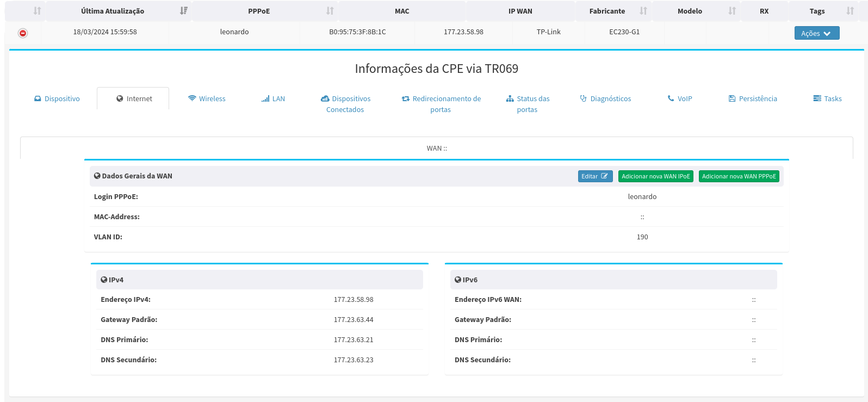Click DNS Primário value 177.23.63.21
The image size is (868, 402).
coord(354,339)
